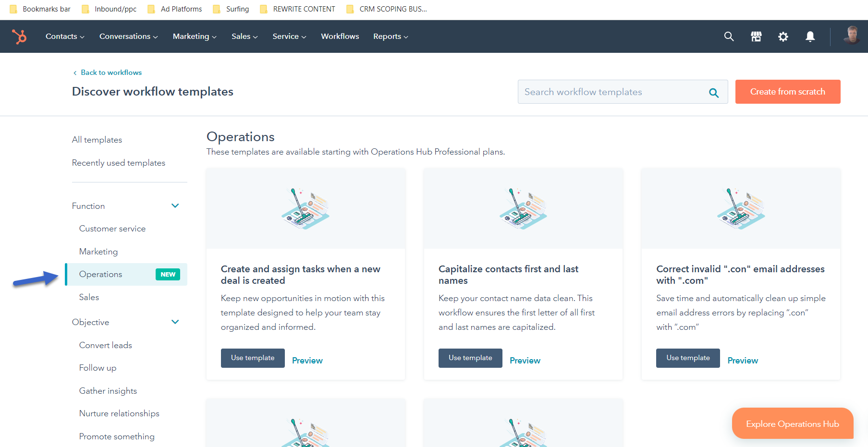
Task: Open the HubSpot Marketplace icon
Action: pos(756,36)
